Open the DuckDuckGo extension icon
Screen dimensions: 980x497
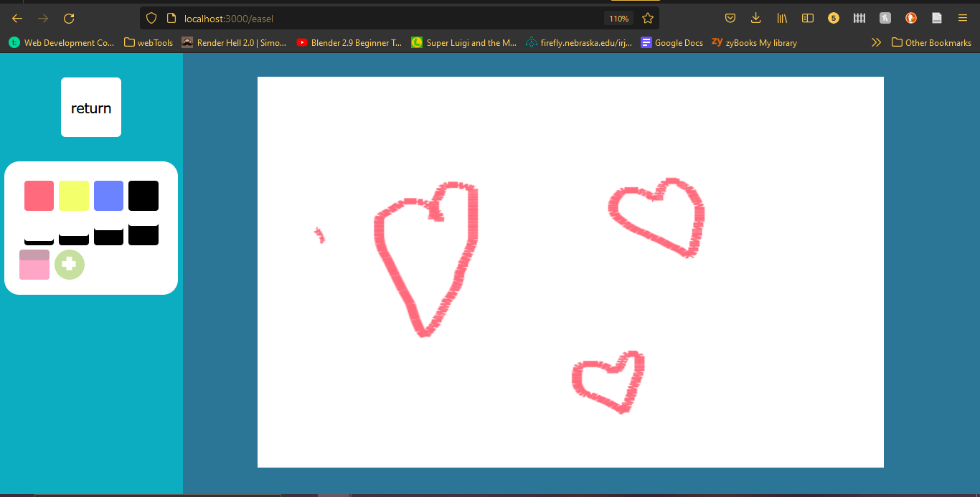911,19
